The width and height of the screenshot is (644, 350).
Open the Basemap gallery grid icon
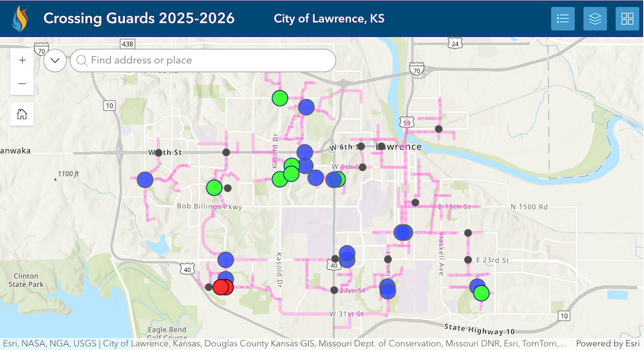(x=626, y=18)
